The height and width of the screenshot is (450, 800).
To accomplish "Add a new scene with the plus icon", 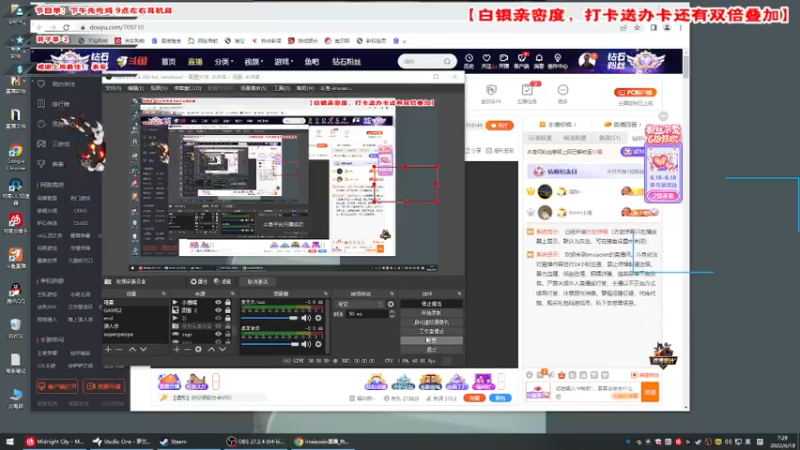I will 108,349.
